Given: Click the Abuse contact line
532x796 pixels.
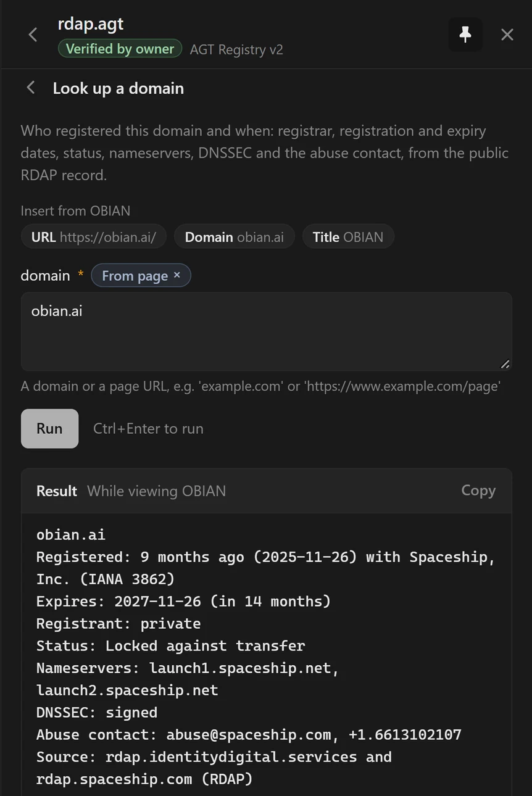Looking at the screenshot, I should (x=249, y=734).
